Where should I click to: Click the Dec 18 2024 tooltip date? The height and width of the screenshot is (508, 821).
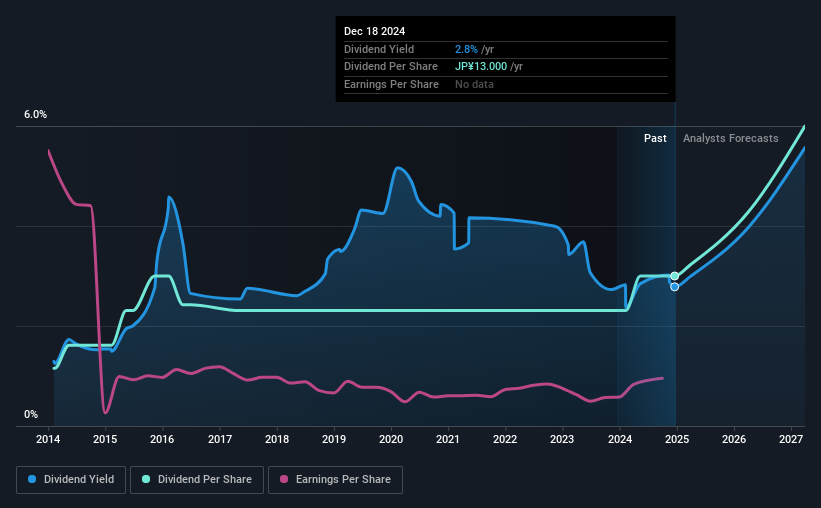pos(374,32)
